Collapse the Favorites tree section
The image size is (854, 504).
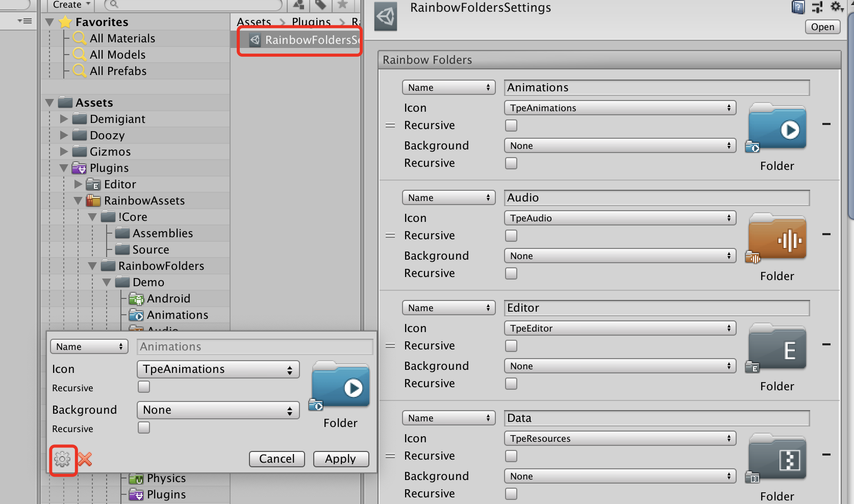(50, 22)
